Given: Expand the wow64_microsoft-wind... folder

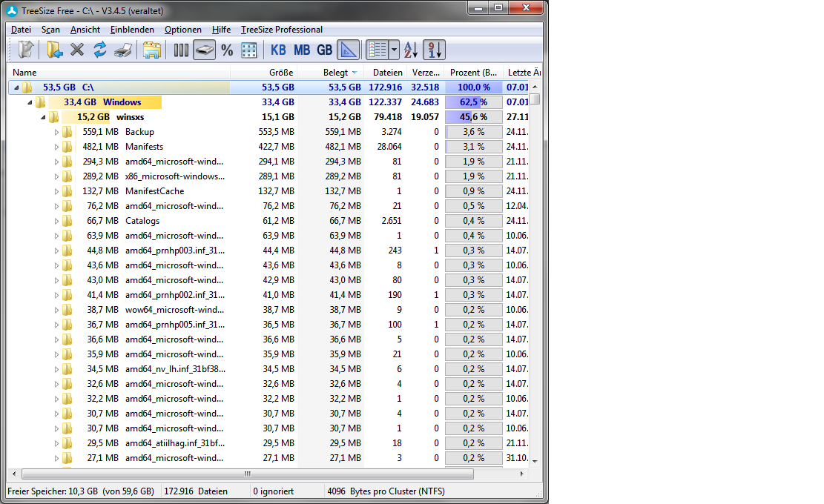Looking at the screenshot, I should point(57,311).
